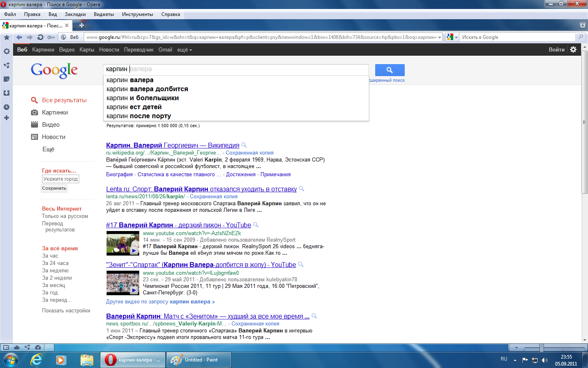
Task: Click the Веб site info badge
Action: click(x=70, y=37)
